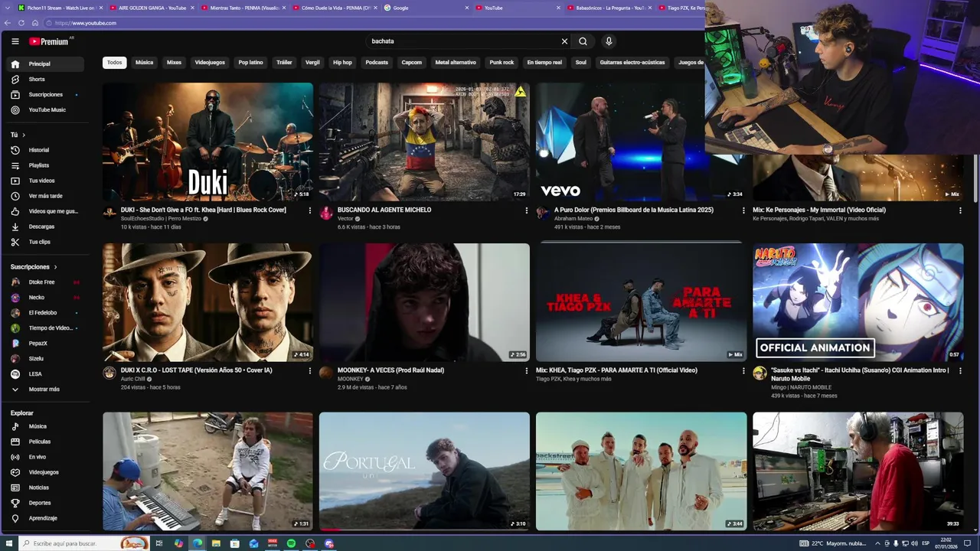Open Historial in the sidebar
The width and height of the screenshot is (980, 551).
click(x=46, y=150)
